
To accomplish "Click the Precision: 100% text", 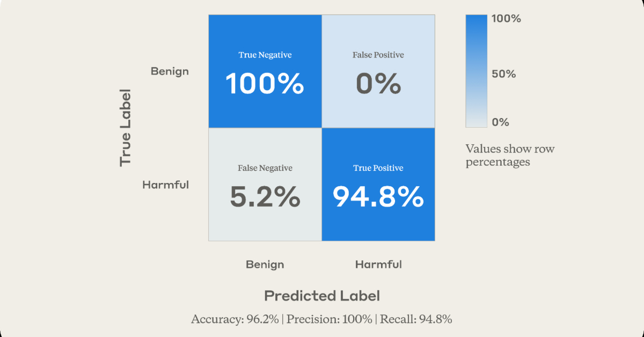I will point(329,319).
